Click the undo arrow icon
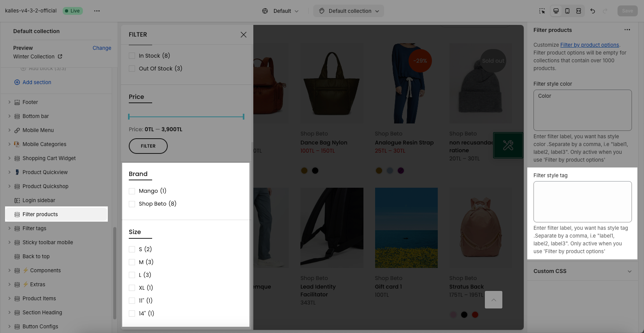644x333 pixels. (x=593, y=11)
